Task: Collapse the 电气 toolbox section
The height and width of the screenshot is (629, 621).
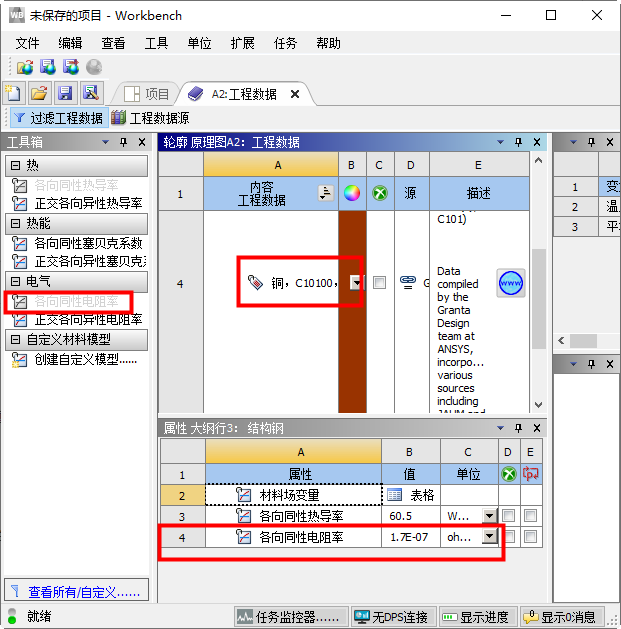Action: click(x=15, y=282)
